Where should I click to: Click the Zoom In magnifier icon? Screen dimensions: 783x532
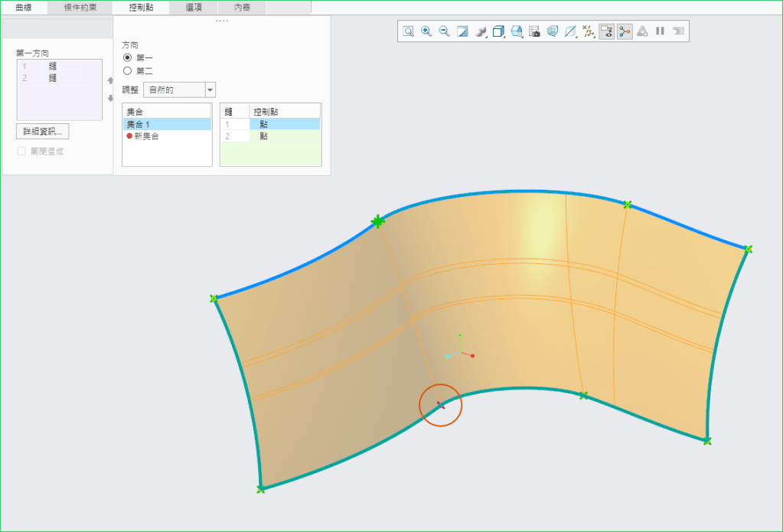[x=426, y=31]
